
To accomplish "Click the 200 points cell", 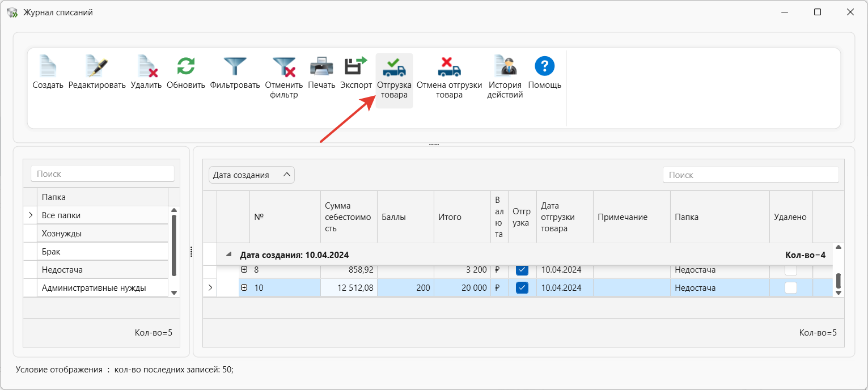I will pyautogui.click(x=405, y=288).
